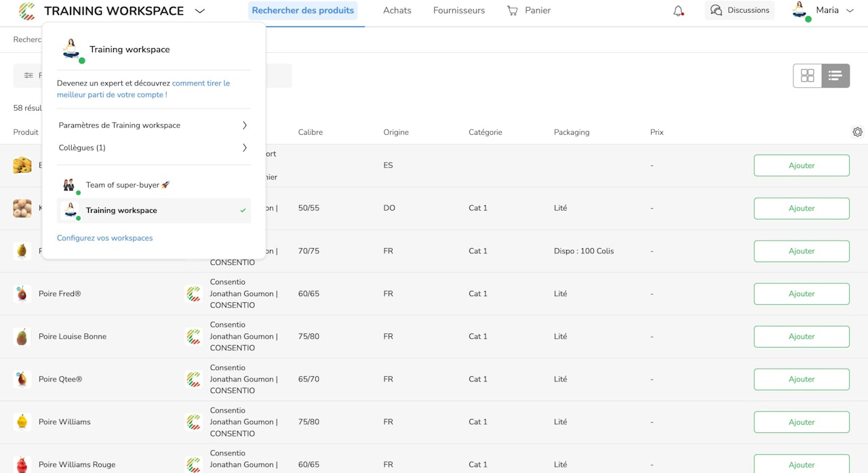Click the Consentio logo top left
The height and width of the screenshot is (473, 868).
tap(27, 11)
